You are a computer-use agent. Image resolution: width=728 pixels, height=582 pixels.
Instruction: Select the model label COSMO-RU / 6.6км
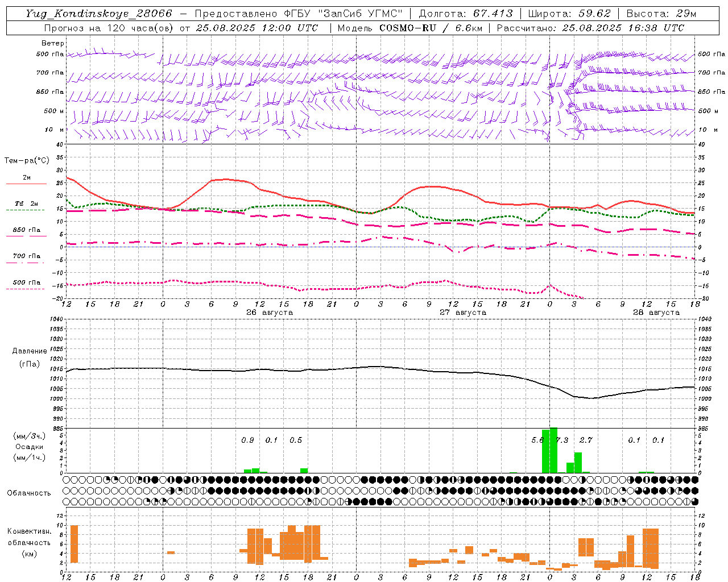431,28
